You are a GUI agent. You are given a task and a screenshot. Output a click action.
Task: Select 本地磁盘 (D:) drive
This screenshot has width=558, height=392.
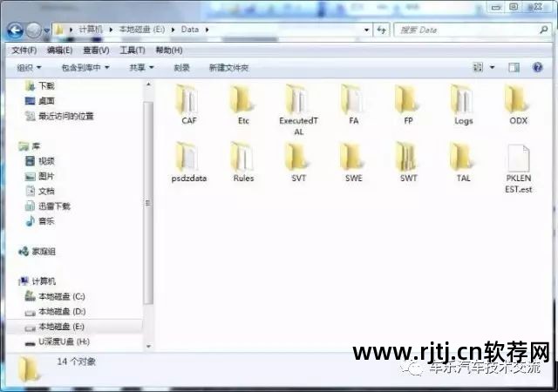tap(55, 312)
